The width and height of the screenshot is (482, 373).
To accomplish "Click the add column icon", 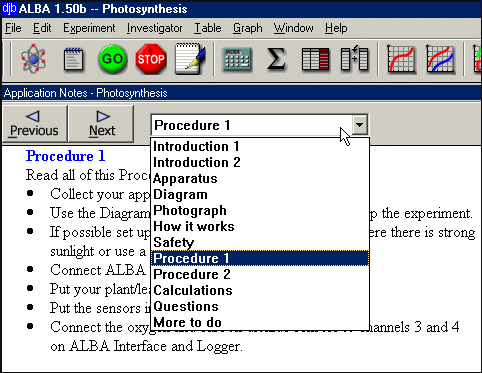I will (354, 59).
